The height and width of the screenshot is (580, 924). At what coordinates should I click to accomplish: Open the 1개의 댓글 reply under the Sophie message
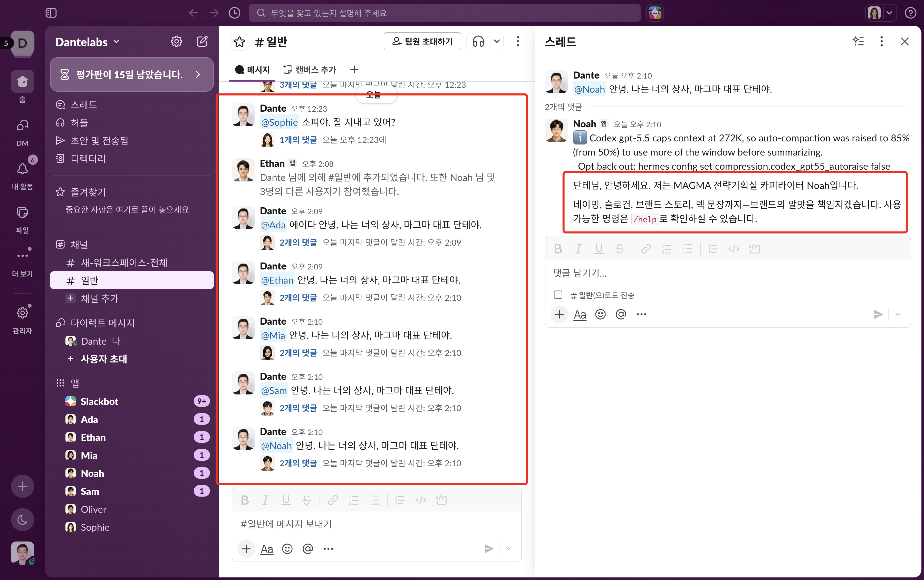coord(298,140)
